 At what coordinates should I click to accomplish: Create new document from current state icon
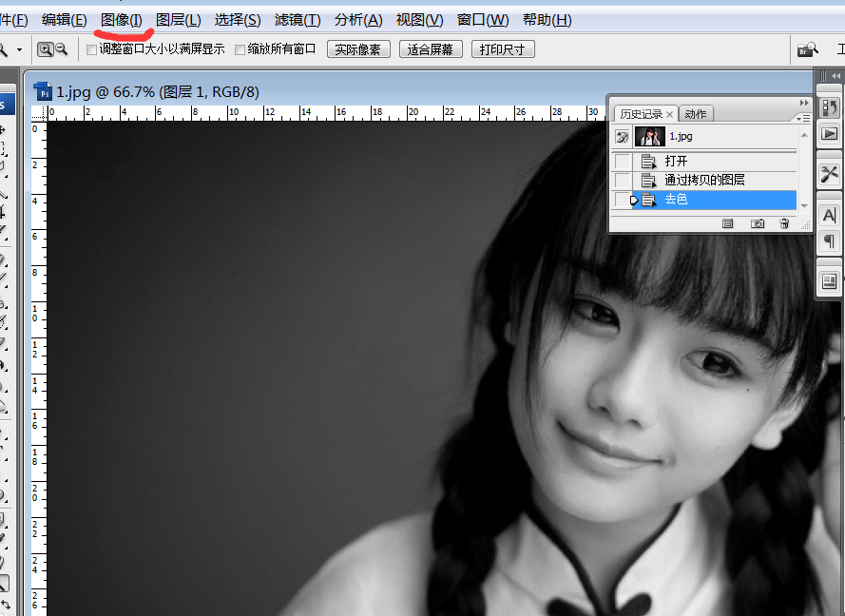pyautogui.click(x=727, y=223)
